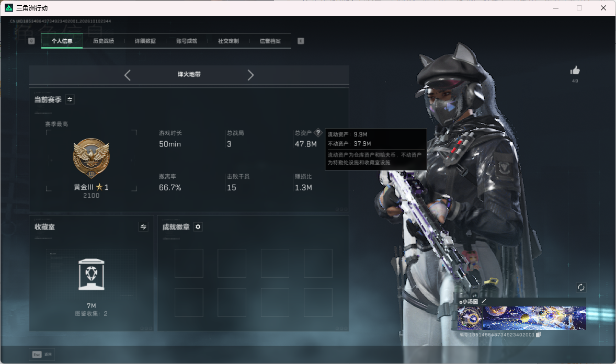Click the 流动资产: 9.9M tooltip line
The image size is (616, 364).
[348, 134]
